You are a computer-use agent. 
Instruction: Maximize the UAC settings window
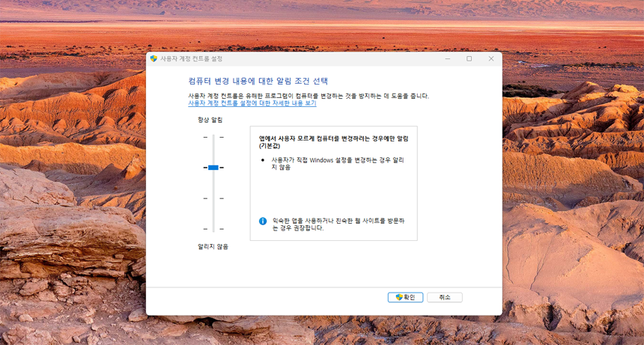469,58
